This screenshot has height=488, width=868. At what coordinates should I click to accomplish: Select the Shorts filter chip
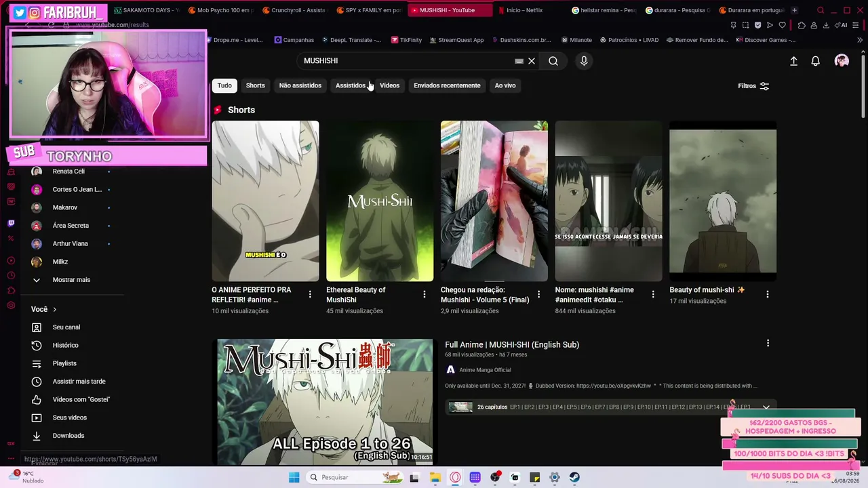pyautogui.click(x=255, y=85)
